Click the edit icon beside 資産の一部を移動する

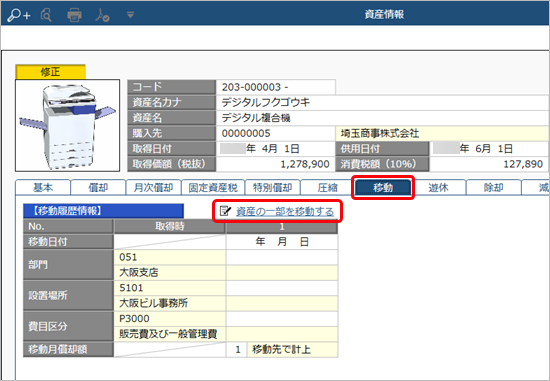point(225,211)
